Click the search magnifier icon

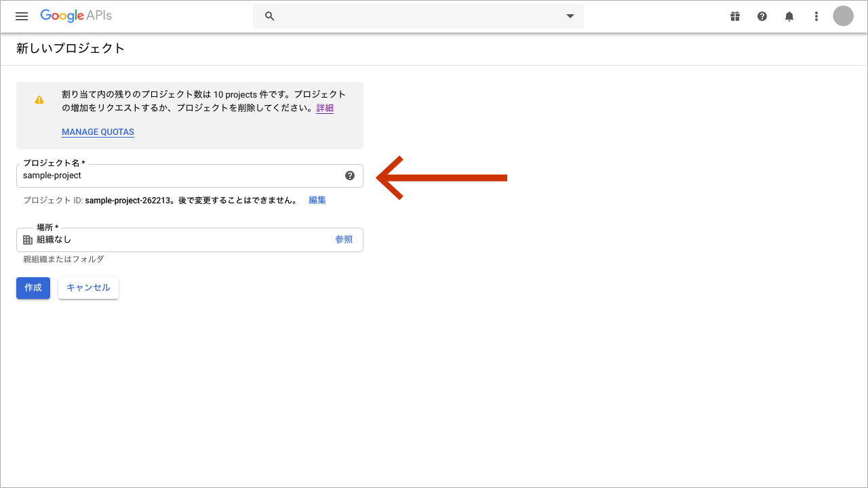point(269,16)
